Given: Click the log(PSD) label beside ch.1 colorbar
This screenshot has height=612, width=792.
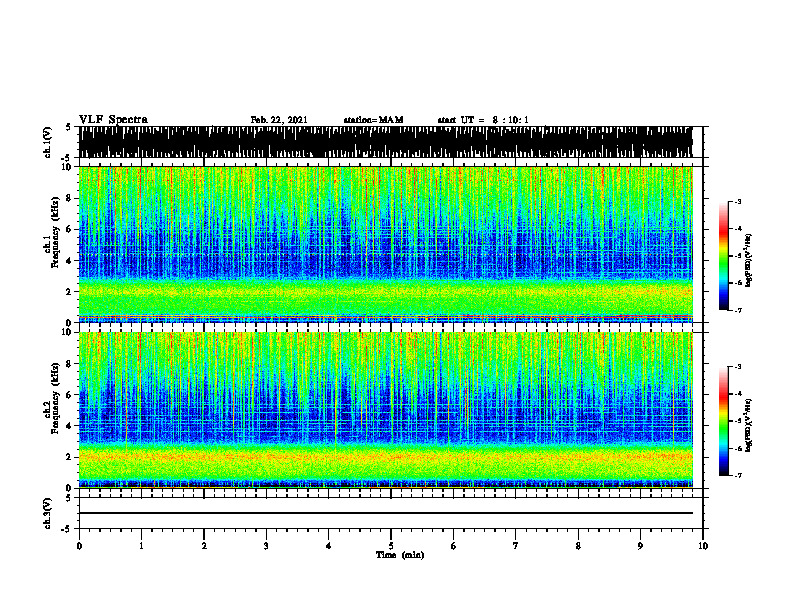Looking at the screenshot, I should click(x=748, y=261).
